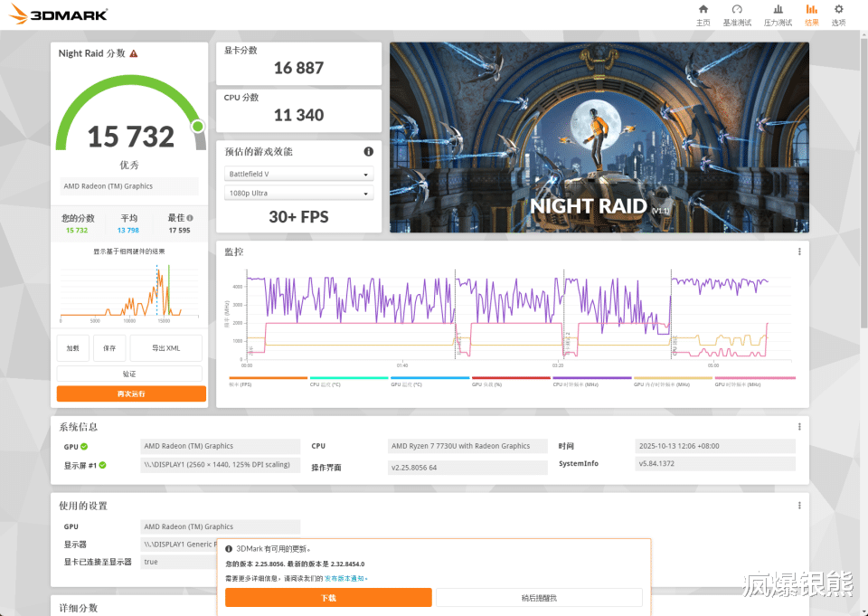Open the 压力测试 stress test icon
The width and height of the screenshot is (868, 616).
(x=778, y=9)
